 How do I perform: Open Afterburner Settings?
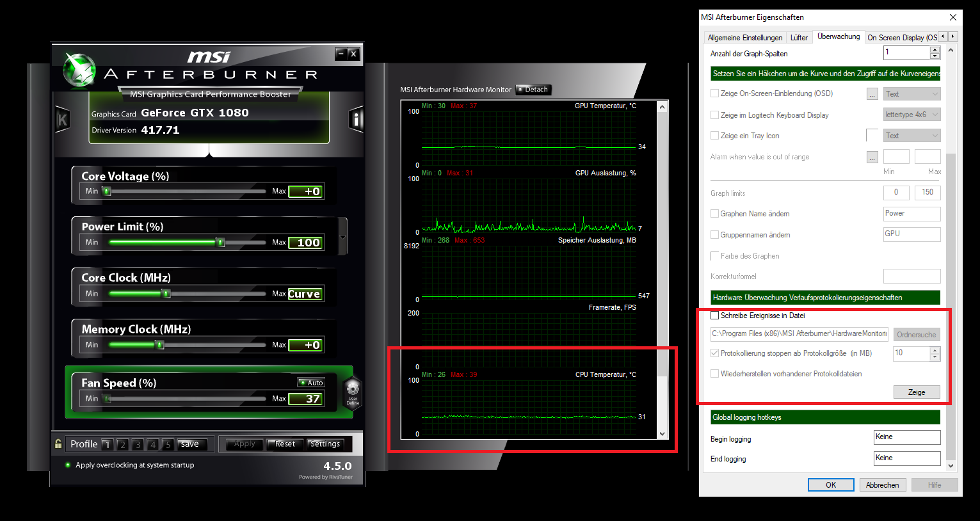pos(325,444)
